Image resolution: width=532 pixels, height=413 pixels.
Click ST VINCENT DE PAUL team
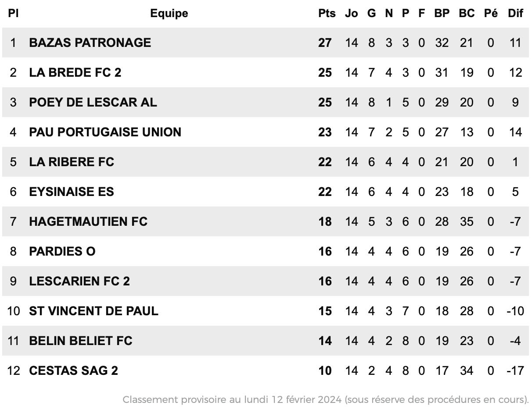[x=94, y=311]
